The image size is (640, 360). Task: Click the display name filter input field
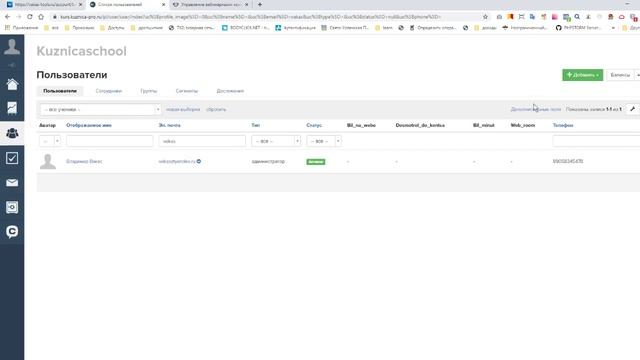click(110, 141)
